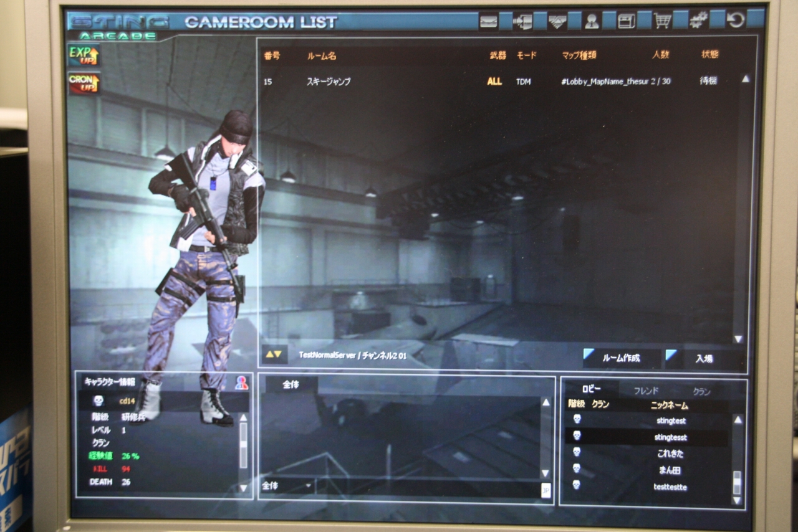Screen dimensions: 798x532
Task: Open the handshake clan icon
Action: click(x=557, y=21)
